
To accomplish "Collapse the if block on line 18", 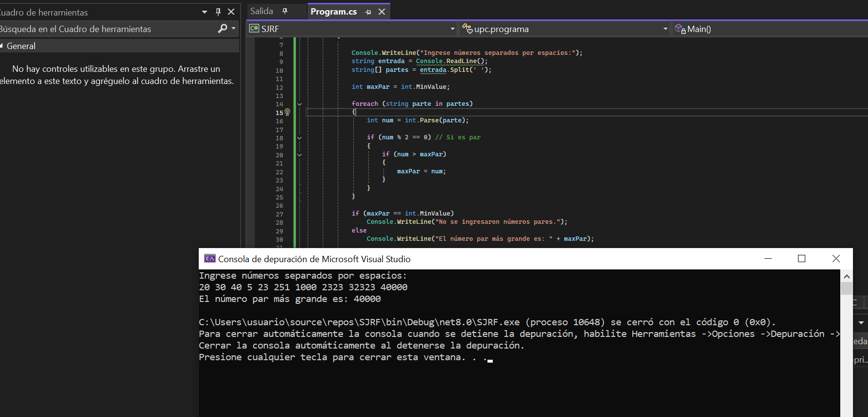I will coord(299,138).
